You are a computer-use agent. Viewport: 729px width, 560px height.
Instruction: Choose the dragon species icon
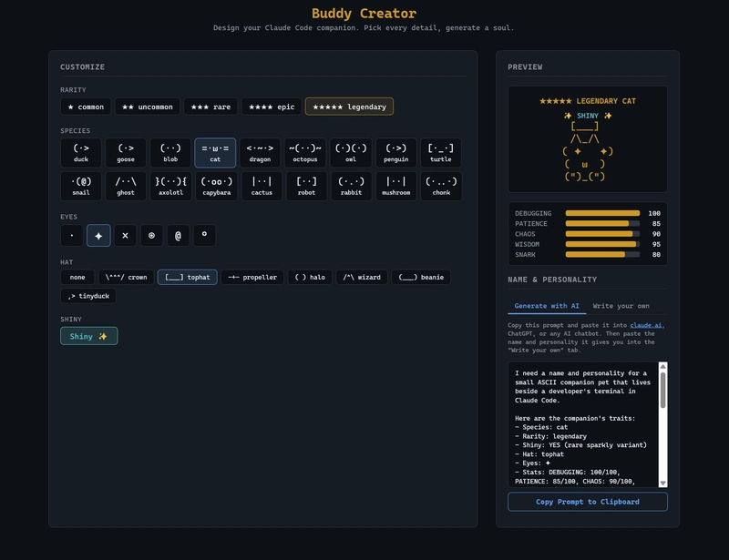(261, 152)
